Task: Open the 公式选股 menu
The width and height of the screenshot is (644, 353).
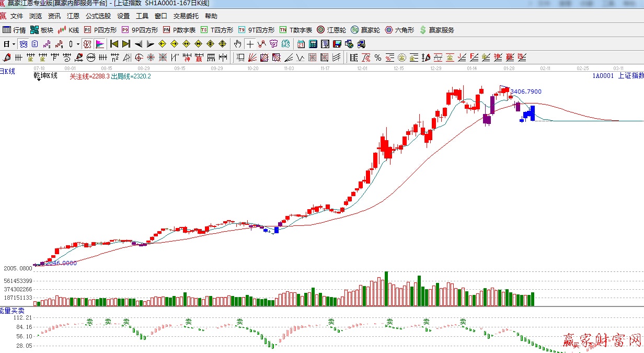Action: (x=98, y=16)
